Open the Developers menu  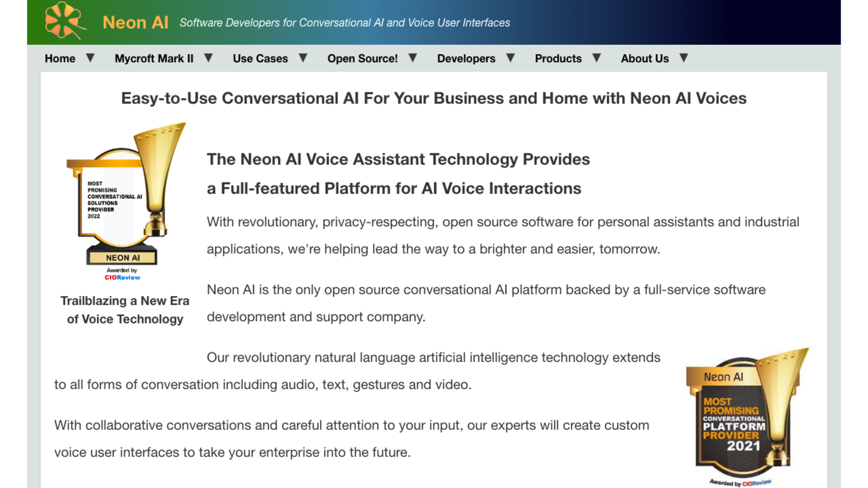pos(466,59)
